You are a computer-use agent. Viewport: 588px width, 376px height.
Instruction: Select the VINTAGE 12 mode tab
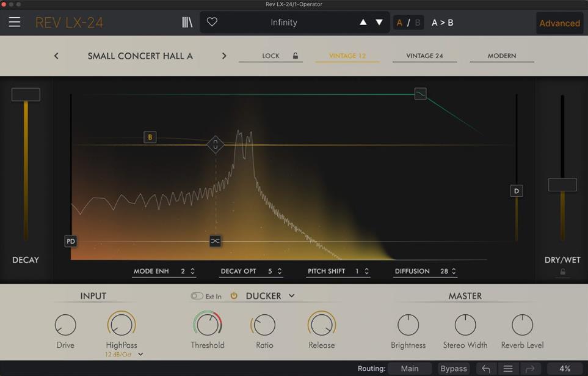click(347, 56)
